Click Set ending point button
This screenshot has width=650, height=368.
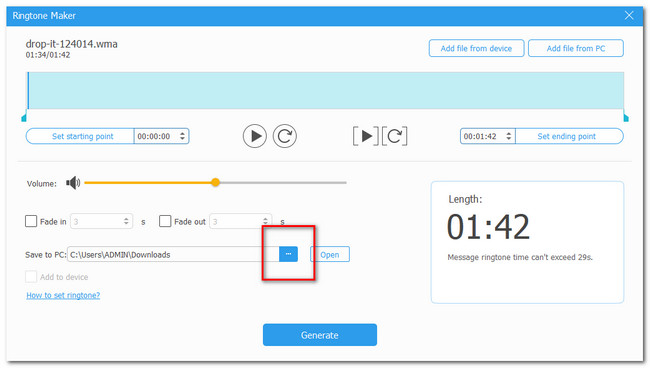coord(569,136)
